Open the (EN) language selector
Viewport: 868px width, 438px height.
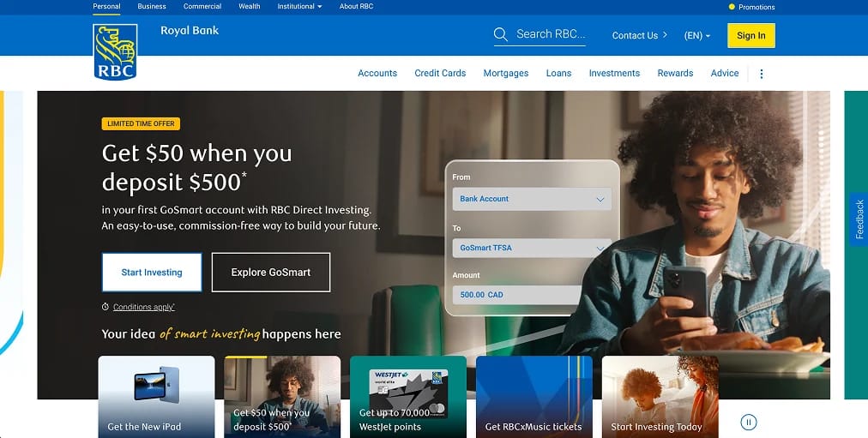[x=697, y=35]
